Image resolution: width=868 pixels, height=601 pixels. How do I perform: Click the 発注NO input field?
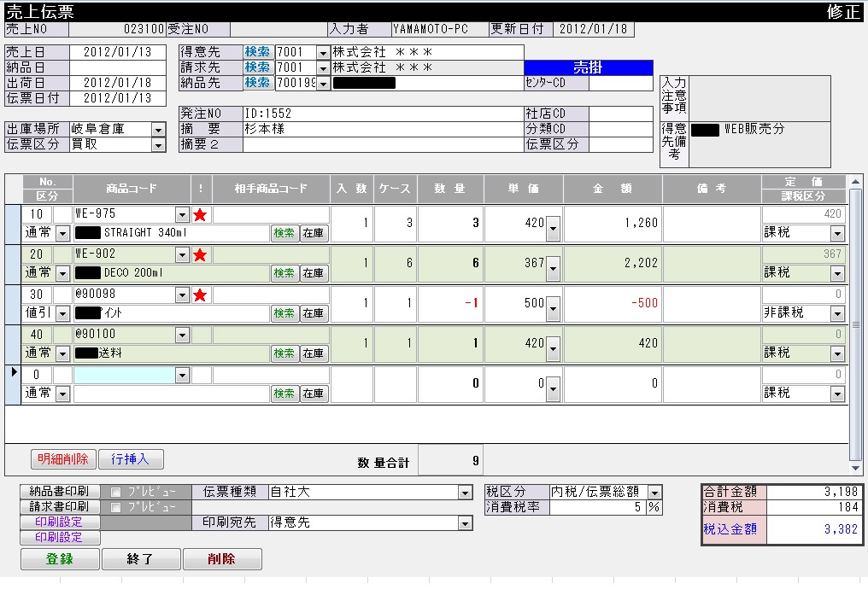coord(382,114)
